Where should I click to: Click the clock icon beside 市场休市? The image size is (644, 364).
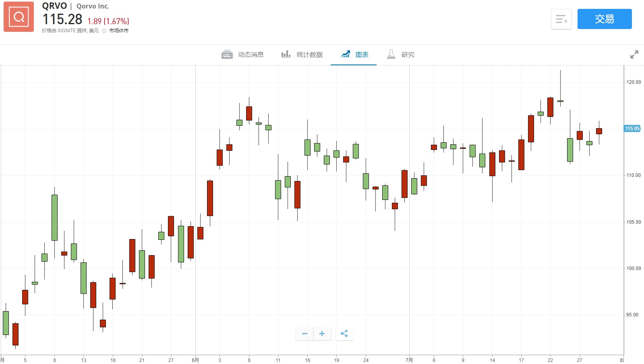pyautogui.click(x=104, y=31)
